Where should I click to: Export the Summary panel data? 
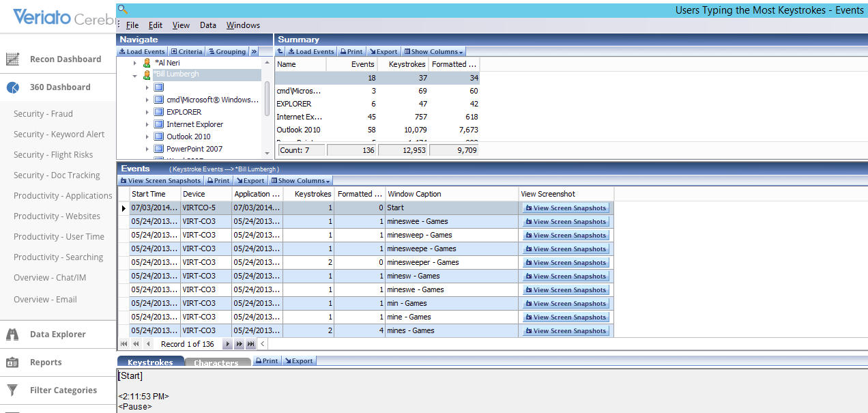(384, 52)
